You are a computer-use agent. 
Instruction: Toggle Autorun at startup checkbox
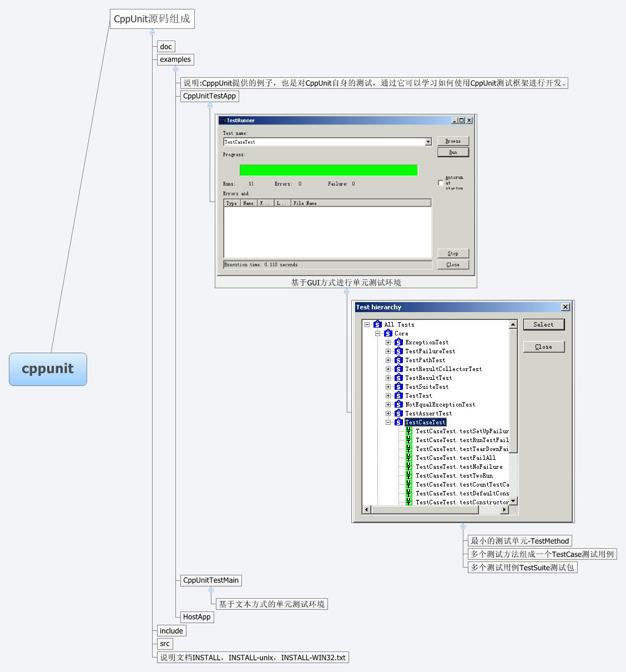(441, 183)
